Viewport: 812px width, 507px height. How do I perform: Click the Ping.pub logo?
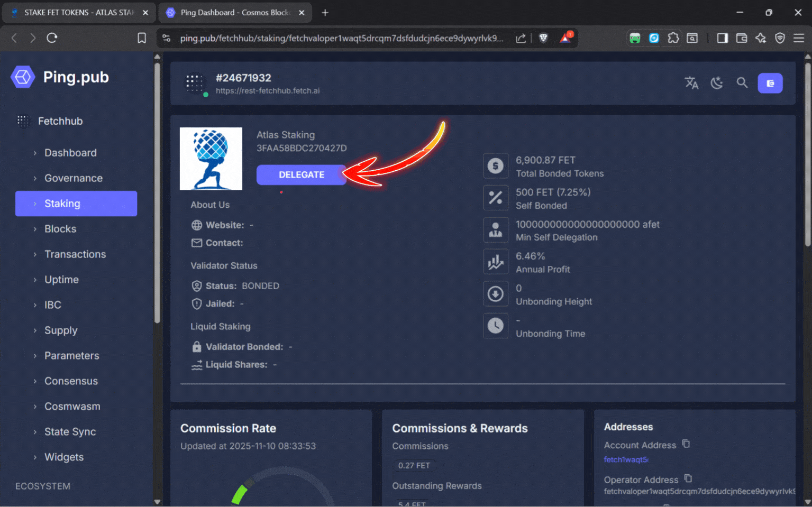click(23, 77)
